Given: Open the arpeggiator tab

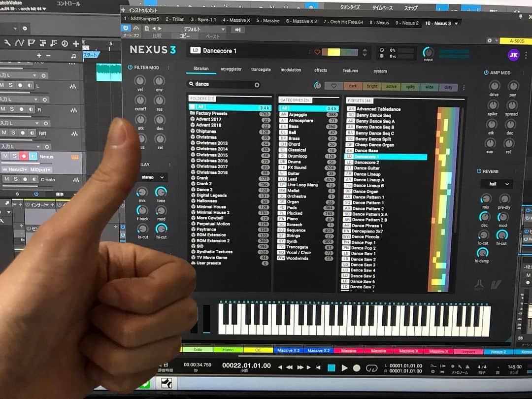Looking at the screenshot, I should tap(231, 69).
